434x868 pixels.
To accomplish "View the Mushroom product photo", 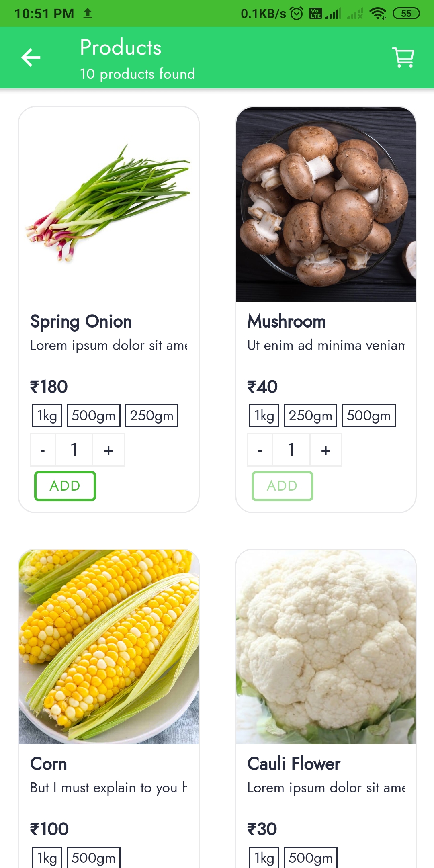I will (326, 205).
